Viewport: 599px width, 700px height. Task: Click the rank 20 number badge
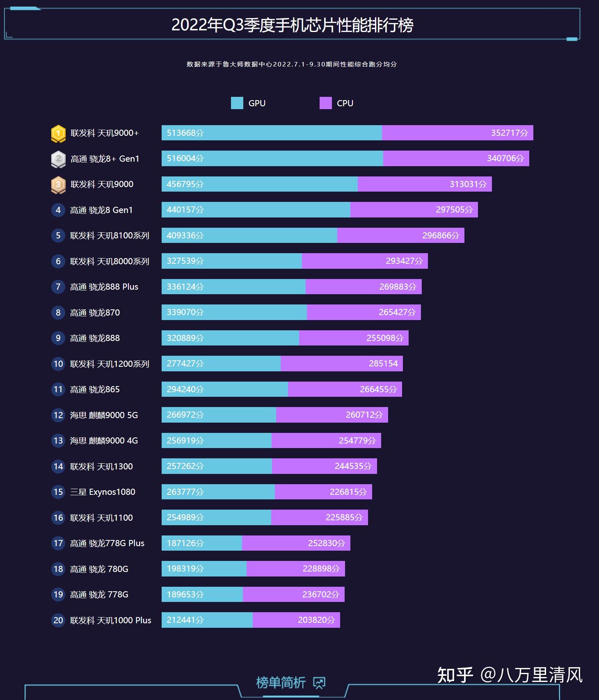[58, 620]
